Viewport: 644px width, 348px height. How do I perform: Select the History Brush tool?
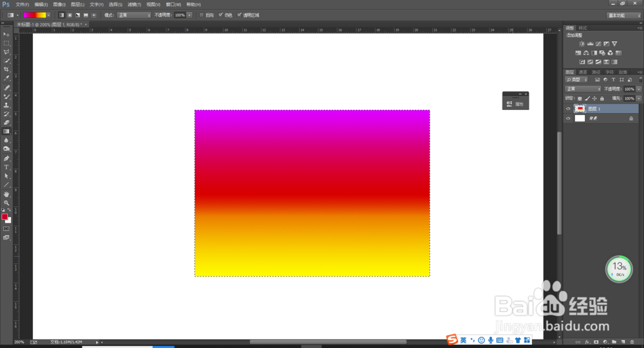[x=6, y=114]
